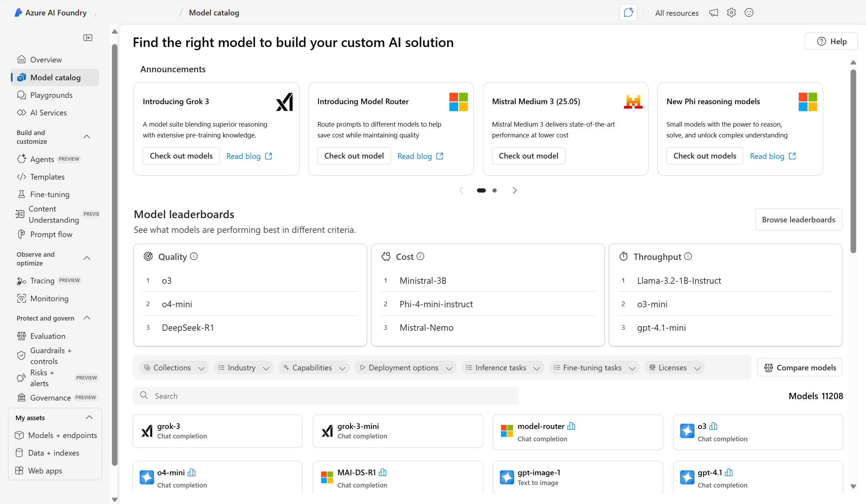Click Ministral-3B in Cost leaderboard

[x=423, y=281]
